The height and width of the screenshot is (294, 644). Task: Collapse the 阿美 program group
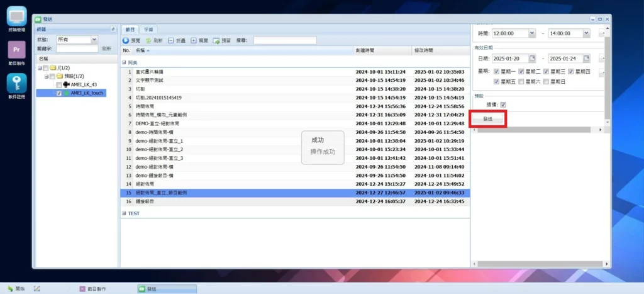[x=124, y=63]
